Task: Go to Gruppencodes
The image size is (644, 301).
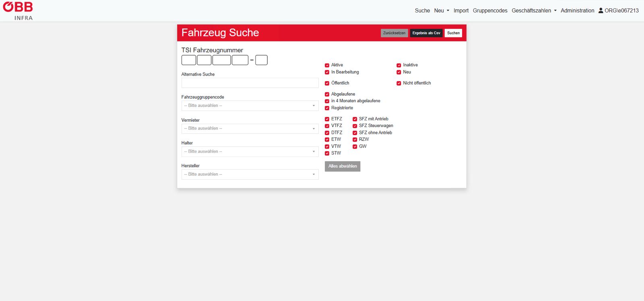Action: [x=490, y=10]
